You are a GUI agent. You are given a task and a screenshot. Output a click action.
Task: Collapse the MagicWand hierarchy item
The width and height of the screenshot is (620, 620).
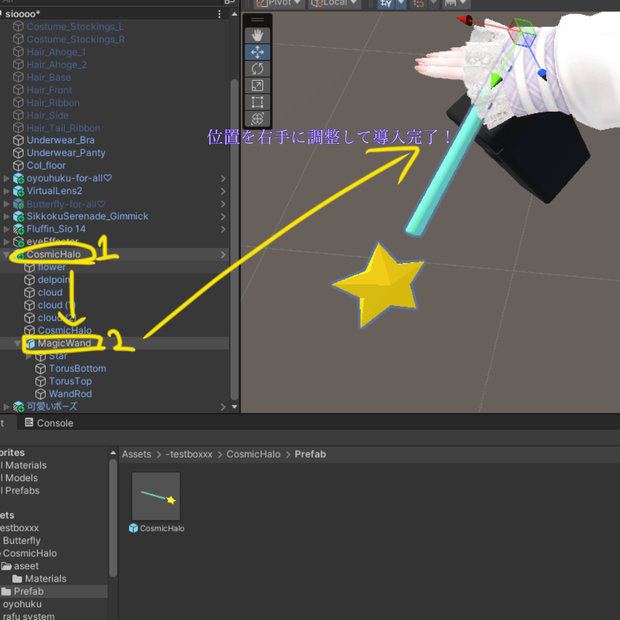pyautogui.click(x=17, y=344)
